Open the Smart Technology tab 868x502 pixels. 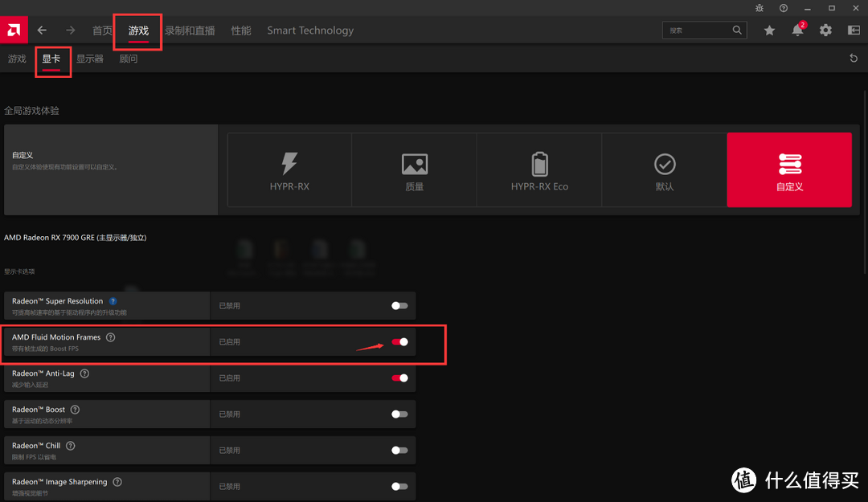pyautogui.click(x=310, y=31)
